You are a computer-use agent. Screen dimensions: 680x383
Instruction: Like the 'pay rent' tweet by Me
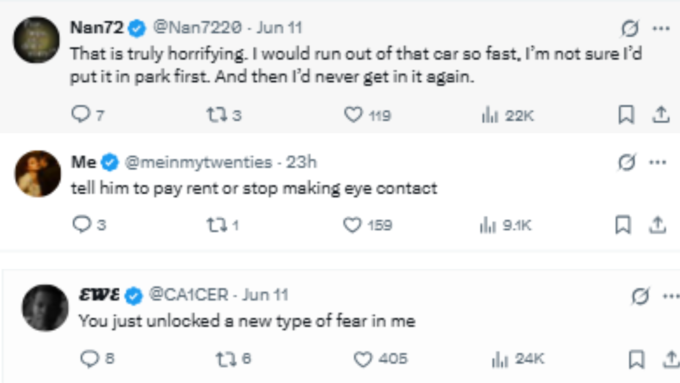click(367, 225)
